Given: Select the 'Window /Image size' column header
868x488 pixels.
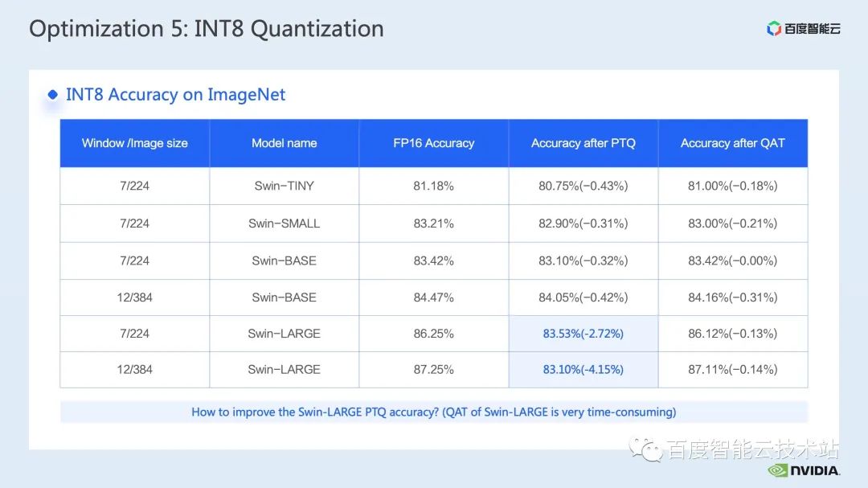Looking at the screenshot, I should (135, 143).
